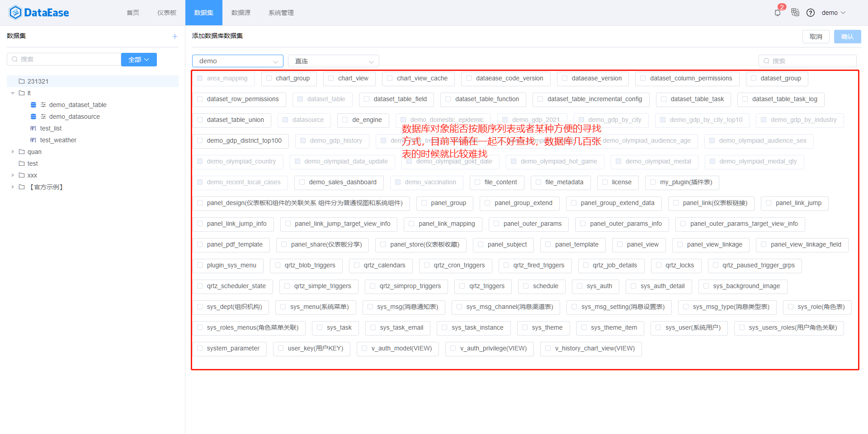Click the plus icon to add dataset
The image size is (868, 434).
click(175, 36)
